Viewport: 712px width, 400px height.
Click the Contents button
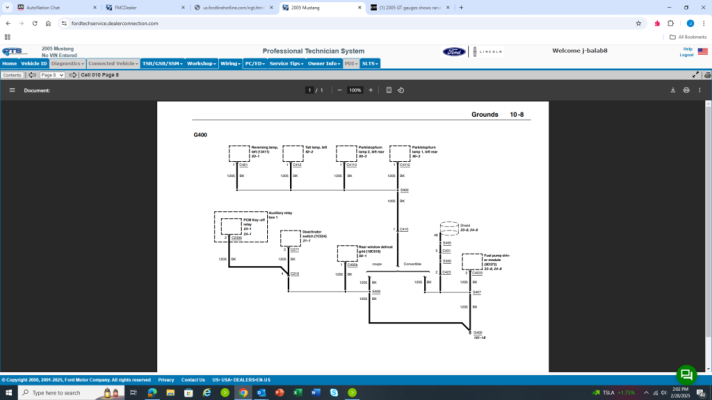click(12, 75)
